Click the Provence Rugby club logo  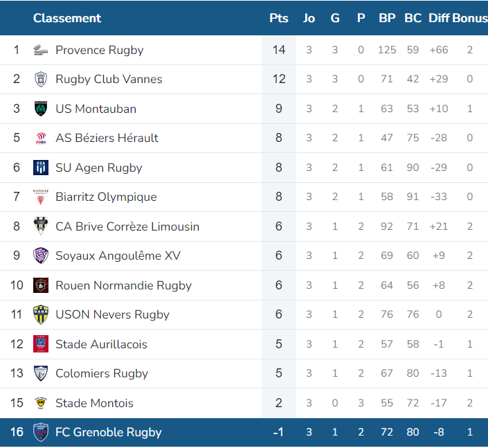coord(41,50)
